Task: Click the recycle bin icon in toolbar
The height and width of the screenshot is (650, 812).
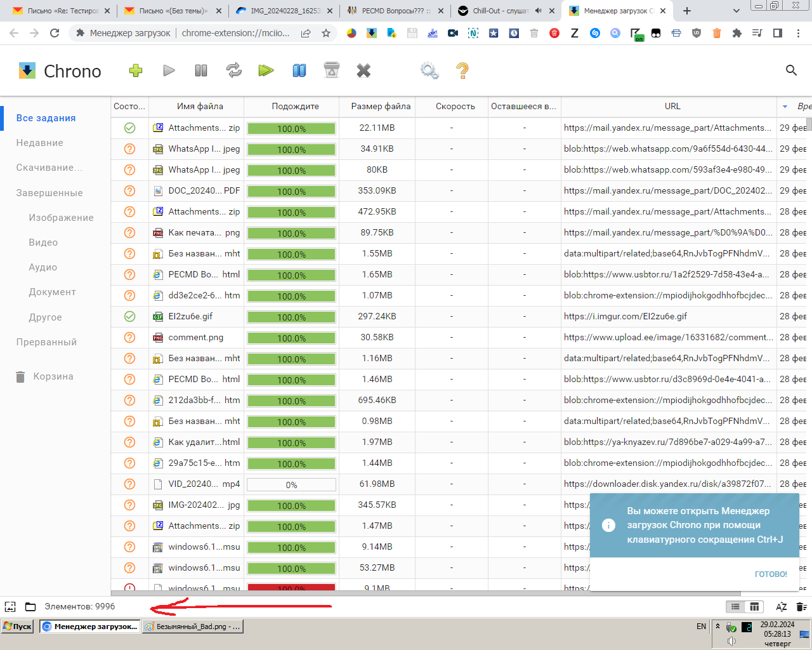Action: coord(332,70)
